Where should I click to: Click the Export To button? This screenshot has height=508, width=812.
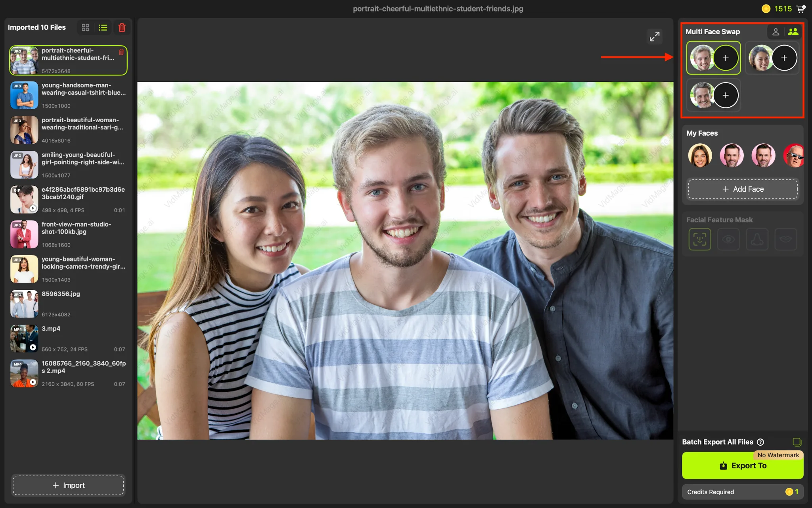[743, 466]
